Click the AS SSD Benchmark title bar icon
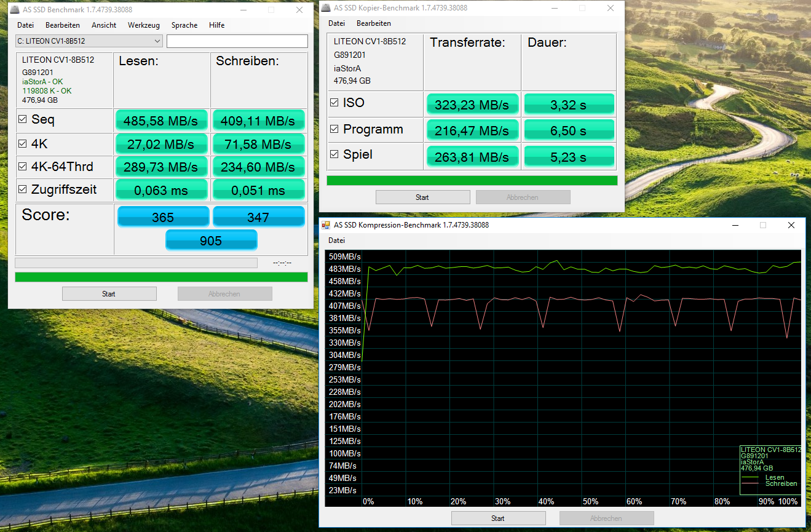The image size is (811, 532). (15, 10)
